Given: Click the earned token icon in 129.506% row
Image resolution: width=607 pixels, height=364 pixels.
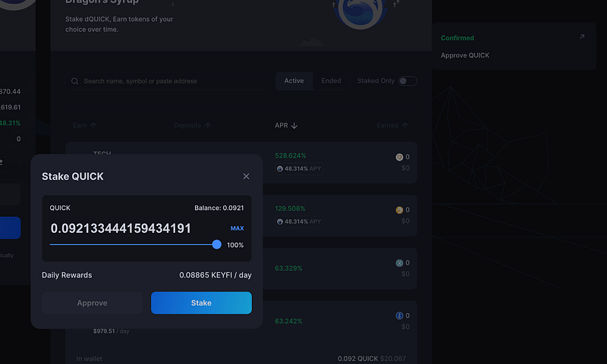Looking at the screenshot, I should (x=399, y=210).
